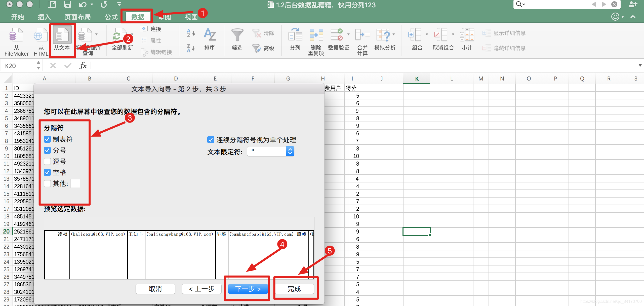Click the 删除重复项 remove duplicates icon
Screen dimensions: 644x306
pyautogui.click(x=316, y=35)
